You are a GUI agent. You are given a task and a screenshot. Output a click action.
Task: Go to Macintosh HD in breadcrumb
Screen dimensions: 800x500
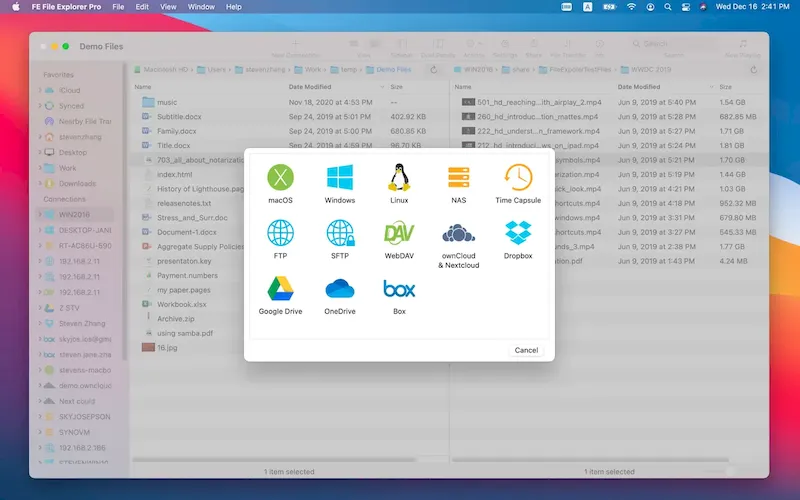(161, 69)
